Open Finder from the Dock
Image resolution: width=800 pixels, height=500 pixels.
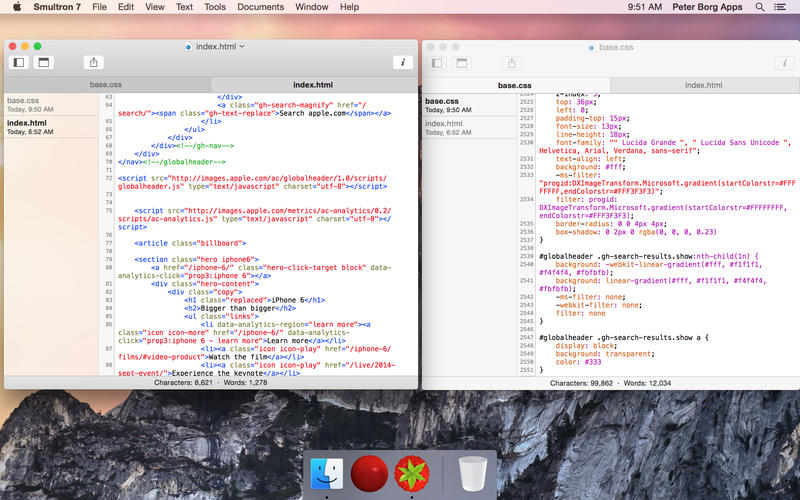[327, 473]
